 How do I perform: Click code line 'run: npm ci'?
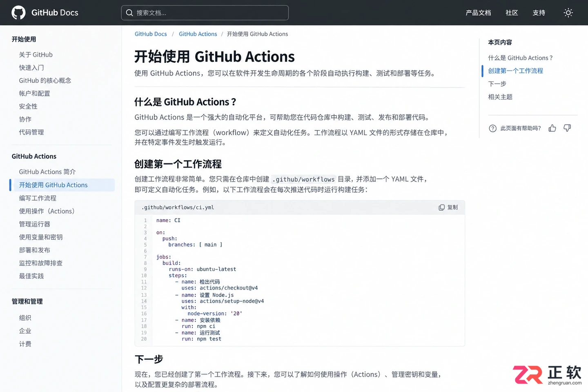pyautogui.click(x=198, y=326)
